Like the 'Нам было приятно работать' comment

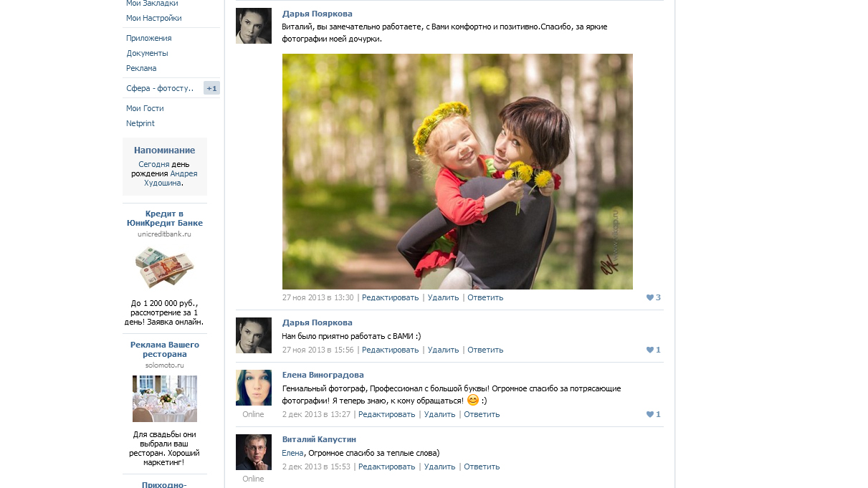[653, 350]
